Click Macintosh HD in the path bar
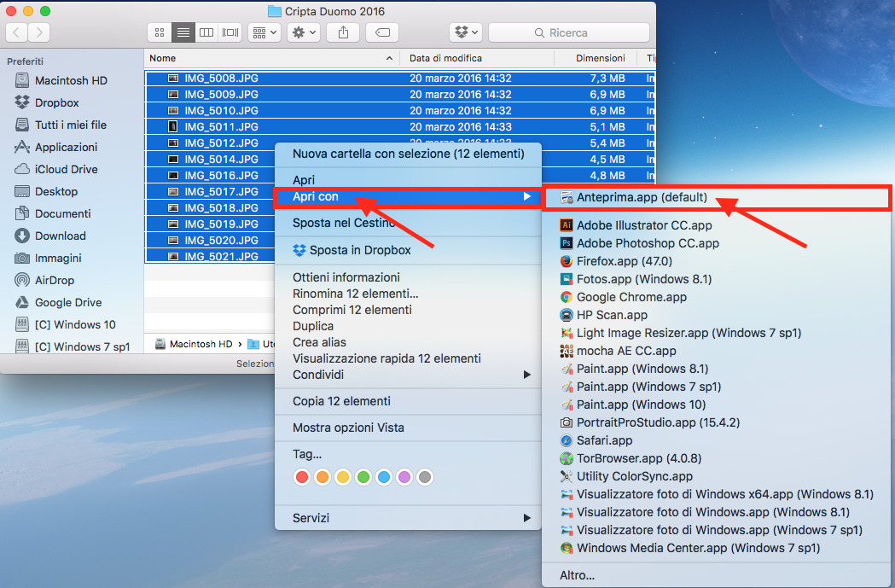The image size is (895, 588). click(194, 344)
